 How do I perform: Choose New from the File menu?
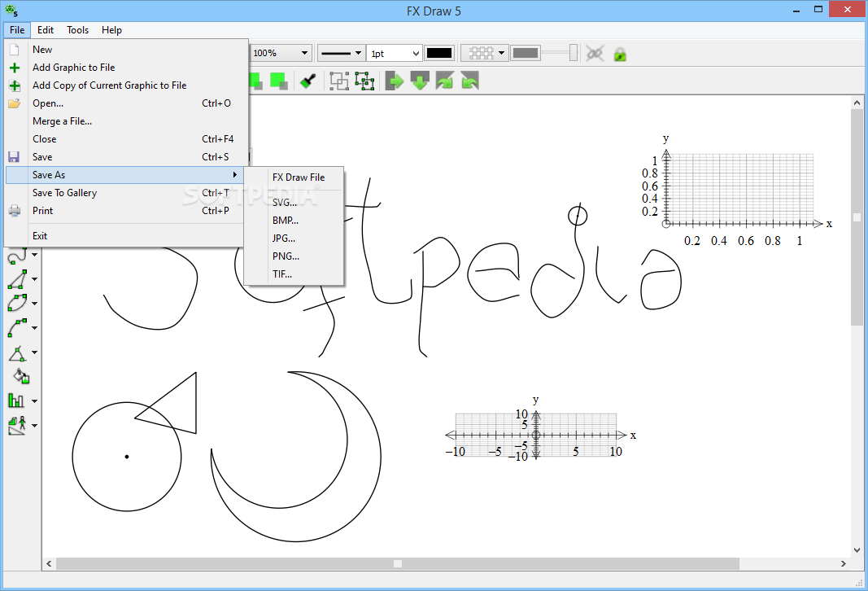pos(126,50)
